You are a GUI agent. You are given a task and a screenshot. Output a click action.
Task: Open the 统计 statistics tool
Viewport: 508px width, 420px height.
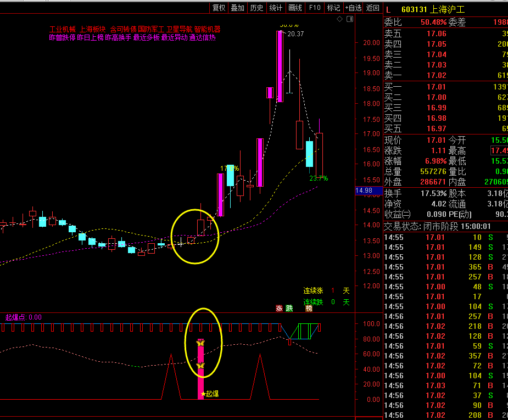click(x=276, y=8)
